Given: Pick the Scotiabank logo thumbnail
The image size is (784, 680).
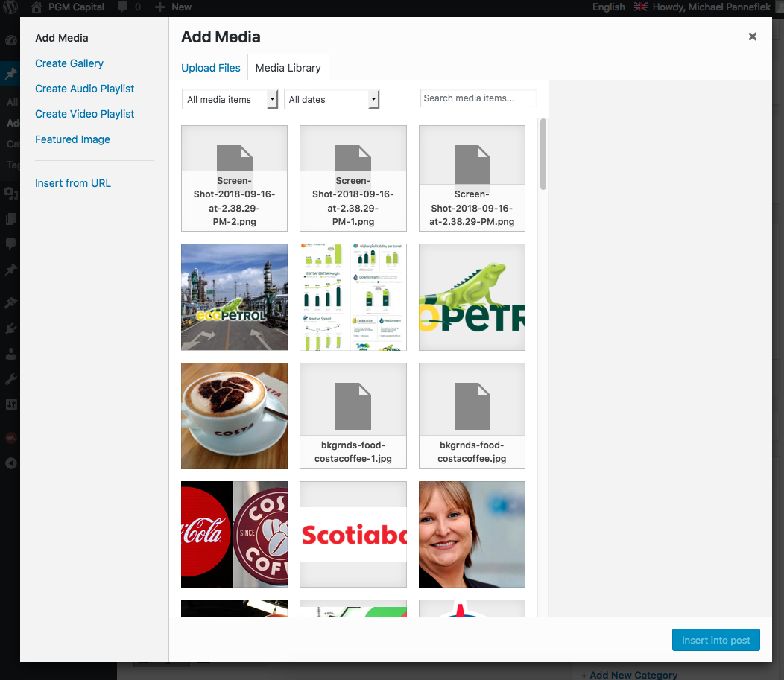Looking at the screenshot, I should [x=353, y=534].
